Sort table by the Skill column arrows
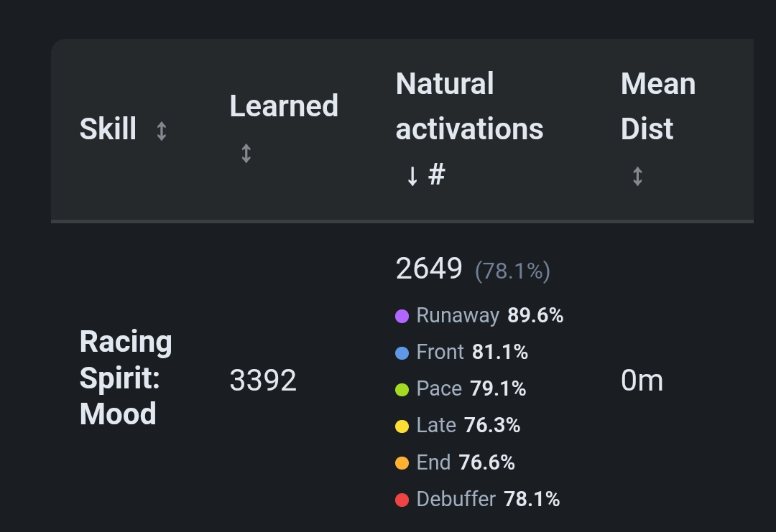The height and width of the screenshot is (532, 776). click(x=162, y=131)
